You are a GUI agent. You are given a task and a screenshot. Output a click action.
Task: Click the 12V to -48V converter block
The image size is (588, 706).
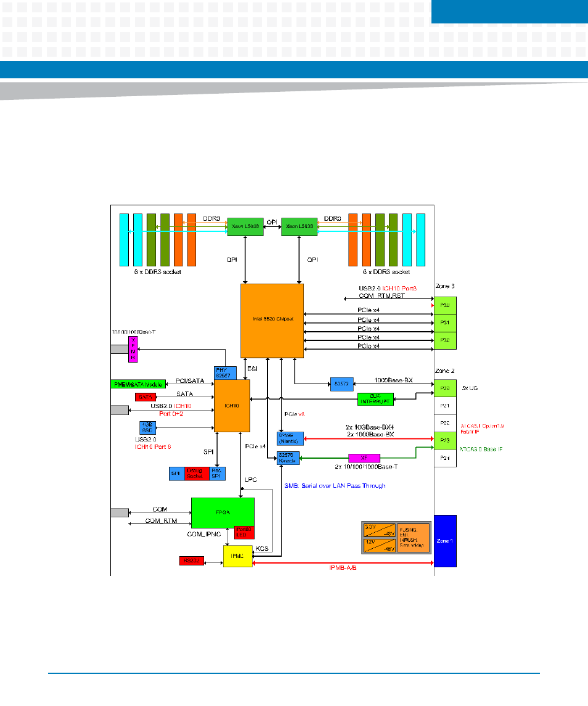pyautogui.click(x=380, y=545)
